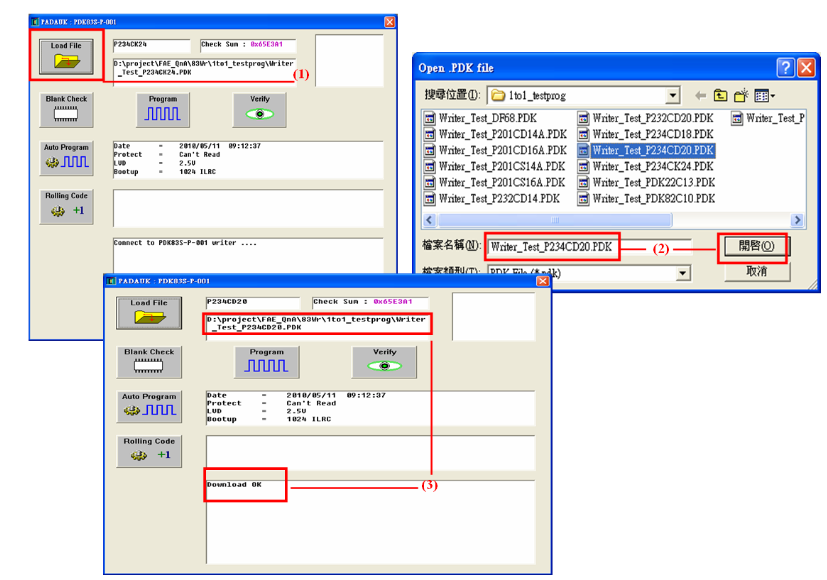Start Auto Program in the P234CD20 window

coord(149,407)
